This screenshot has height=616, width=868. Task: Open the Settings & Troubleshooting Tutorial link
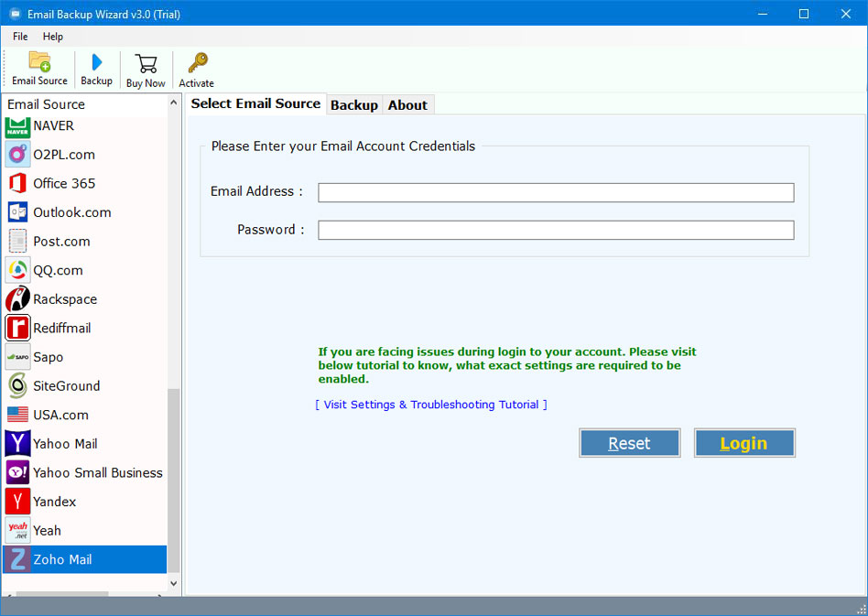click(430, 404)
